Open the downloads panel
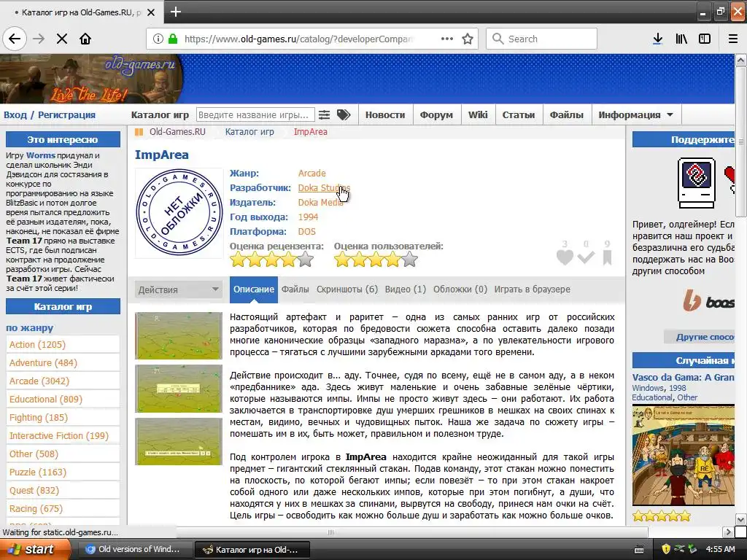The width and height of the screenshot is (747, 560). (657, 39)
